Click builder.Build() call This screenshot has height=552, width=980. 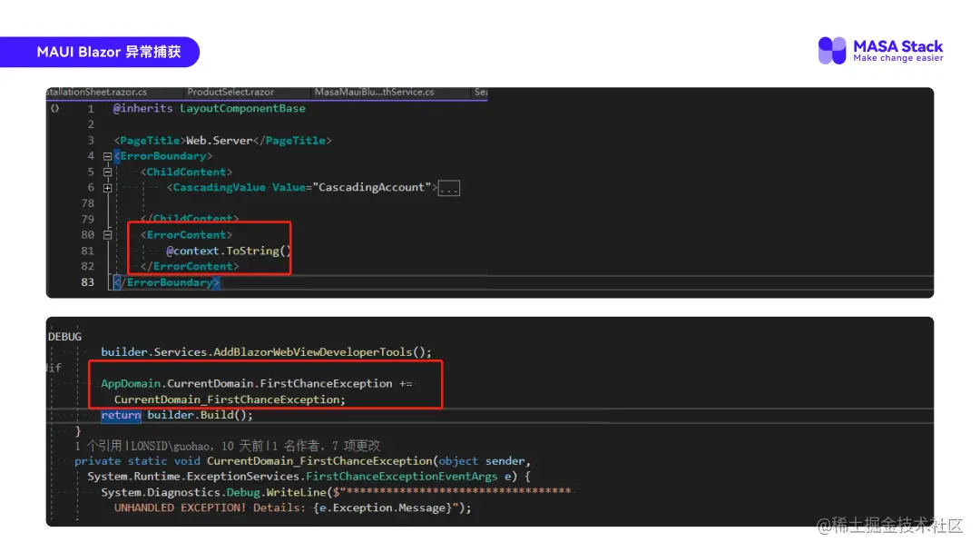point(200,415)
